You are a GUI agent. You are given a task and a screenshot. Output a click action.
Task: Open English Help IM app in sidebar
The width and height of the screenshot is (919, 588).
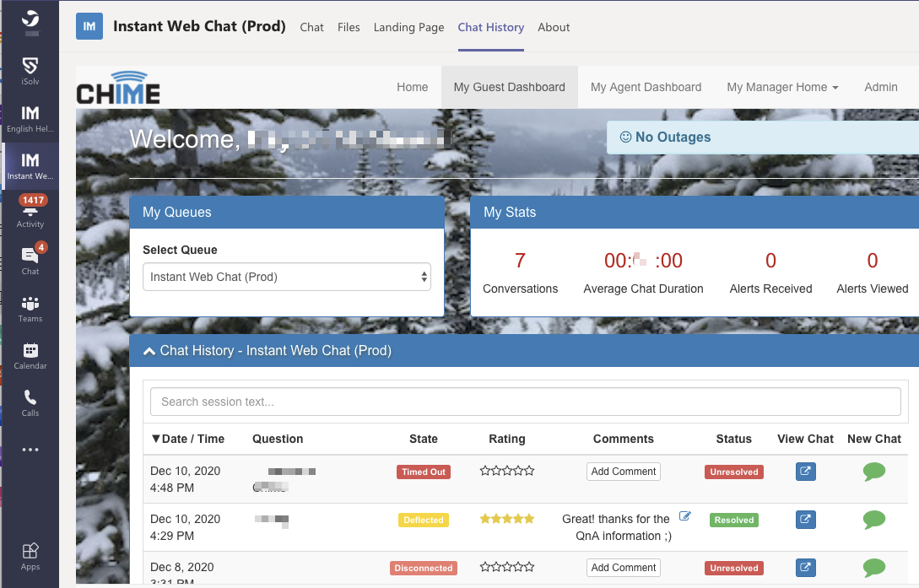tap(30, 118)
